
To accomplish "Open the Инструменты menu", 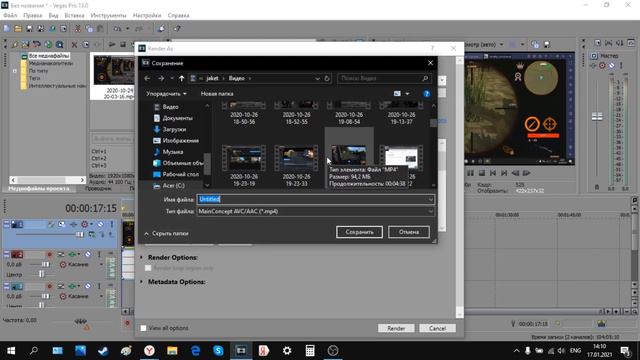I will click(x=109, y=15).
